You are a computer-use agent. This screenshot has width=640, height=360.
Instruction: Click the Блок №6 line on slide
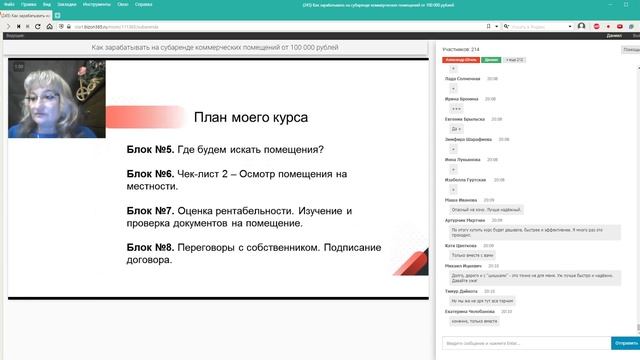(237, 180)
